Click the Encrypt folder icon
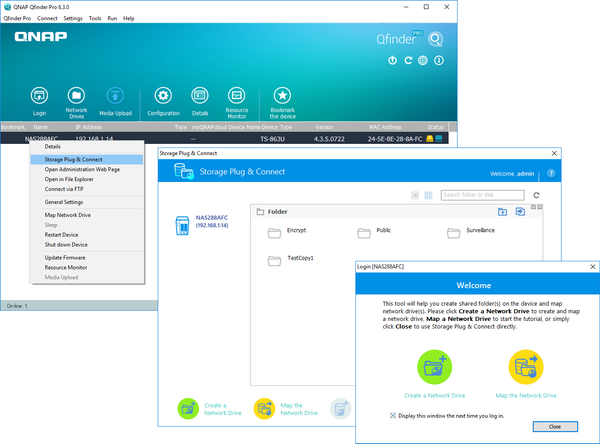 tap(274, 233)
